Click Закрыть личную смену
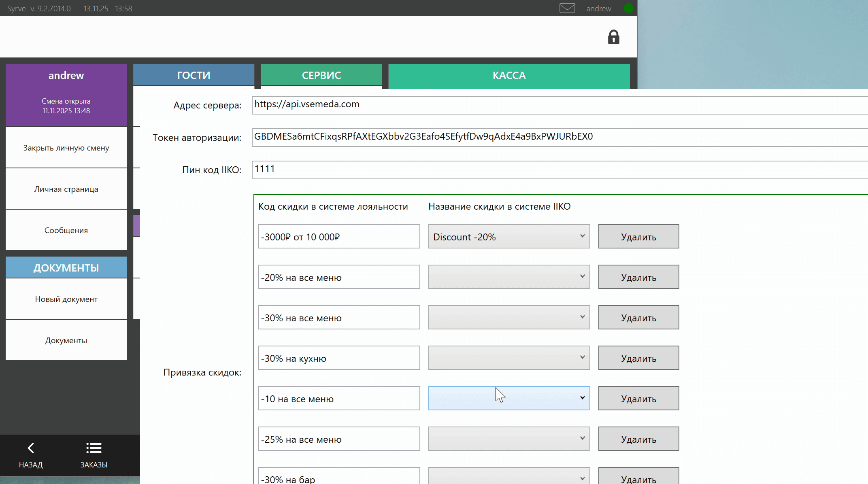This screenshot has height=484, width=868. click(x=66, y=148)
